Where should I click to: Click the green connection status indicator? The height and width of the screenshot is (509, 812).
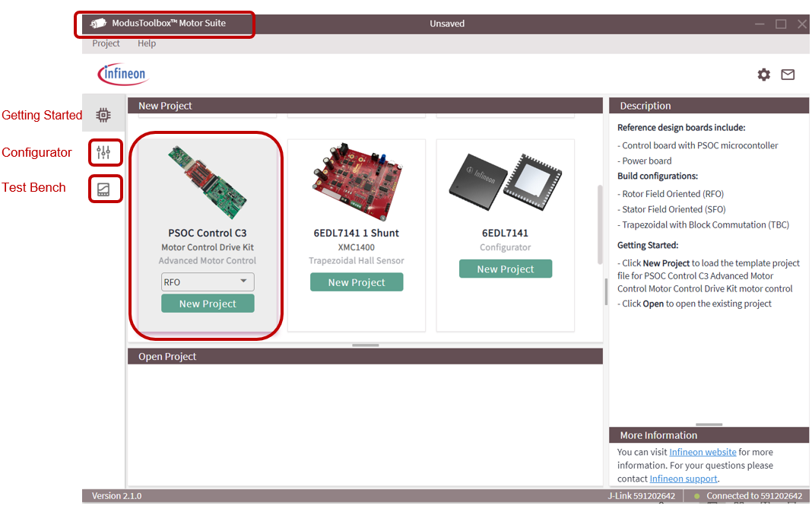coord(696,496)
